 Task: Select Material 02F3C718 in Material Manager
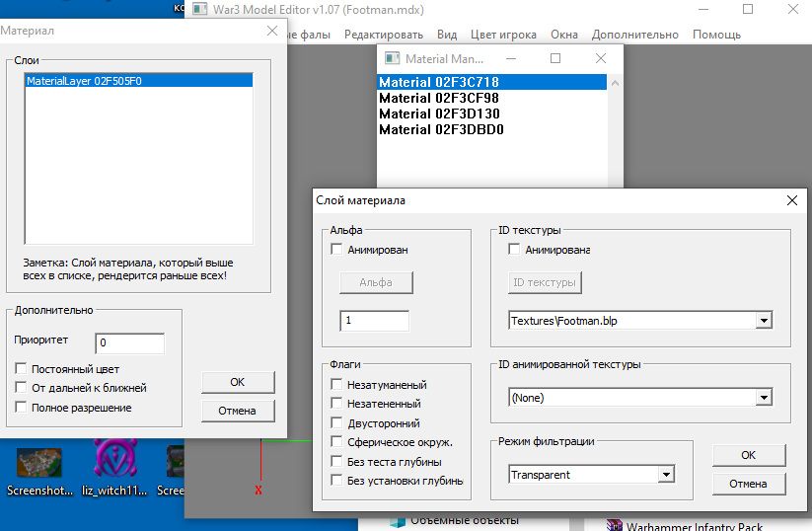(492, 82)
